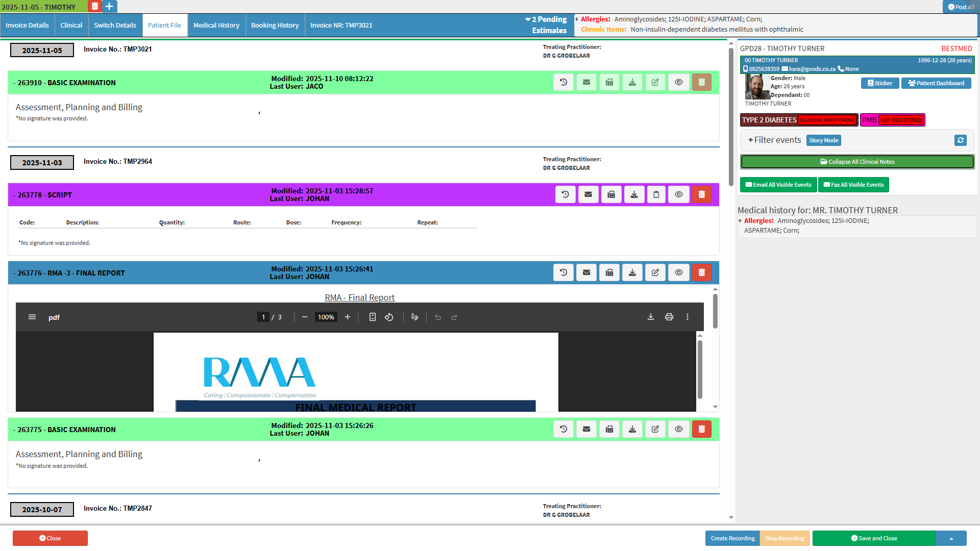Open history icon for SCRIPT 263778
Viewport: 980px width, 551px height.
point(565,194)
